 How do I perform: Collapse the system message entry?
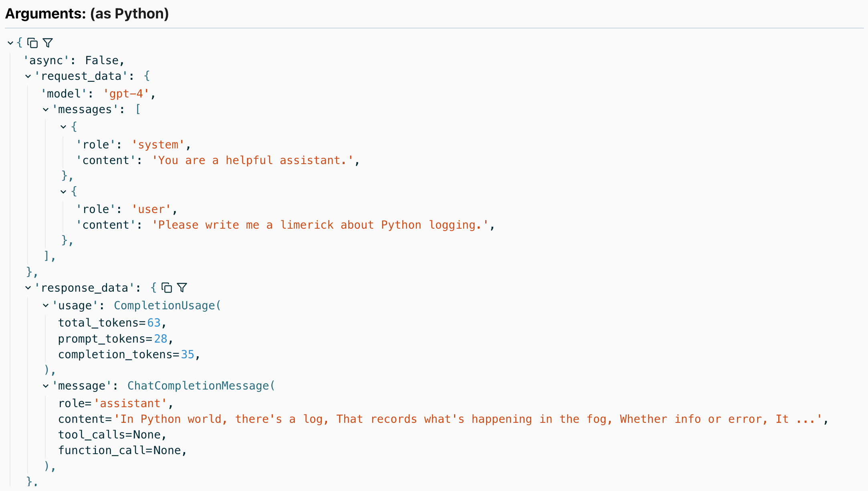[x=63, y=126]
